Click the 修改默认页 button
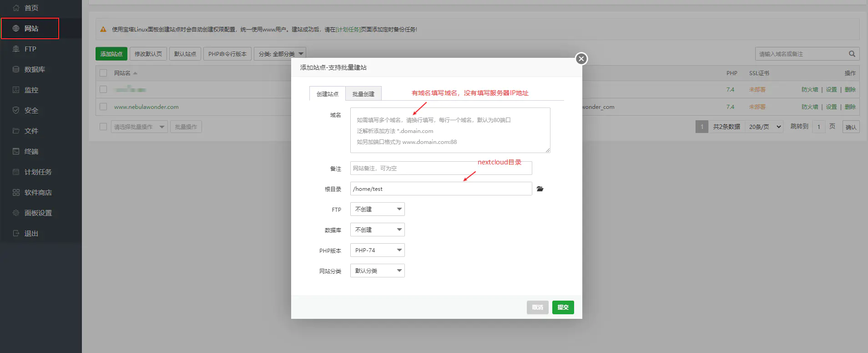Image resolution: width=868 pixels, height=353 pixels. click(148, 54)
